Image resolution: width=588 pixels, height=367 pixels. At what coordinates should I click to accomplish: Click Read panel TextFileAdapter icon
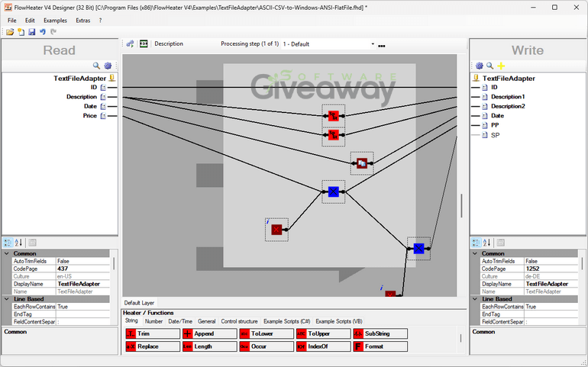[x=111, y=78]
